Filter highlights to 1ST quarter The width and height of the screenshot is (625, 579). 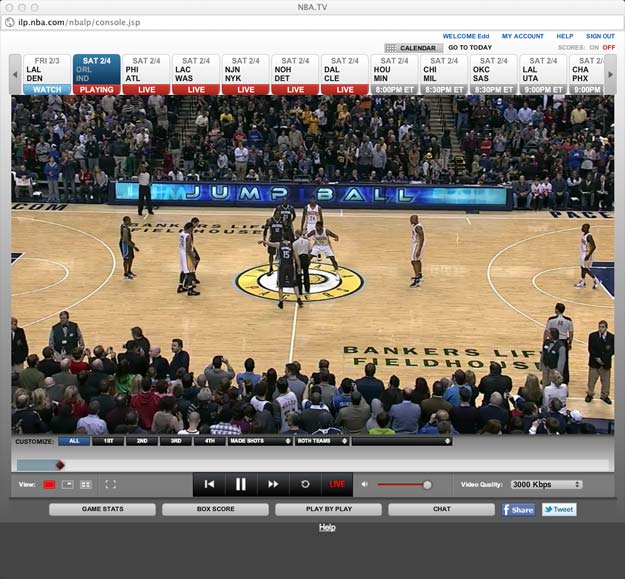click(108, 441)
